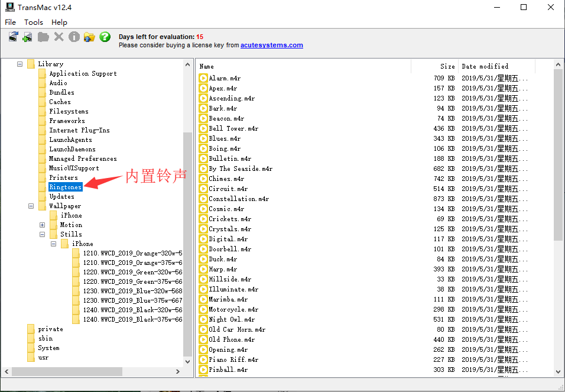Click the tree panel scroll left arrow

(x=7, y=371)
